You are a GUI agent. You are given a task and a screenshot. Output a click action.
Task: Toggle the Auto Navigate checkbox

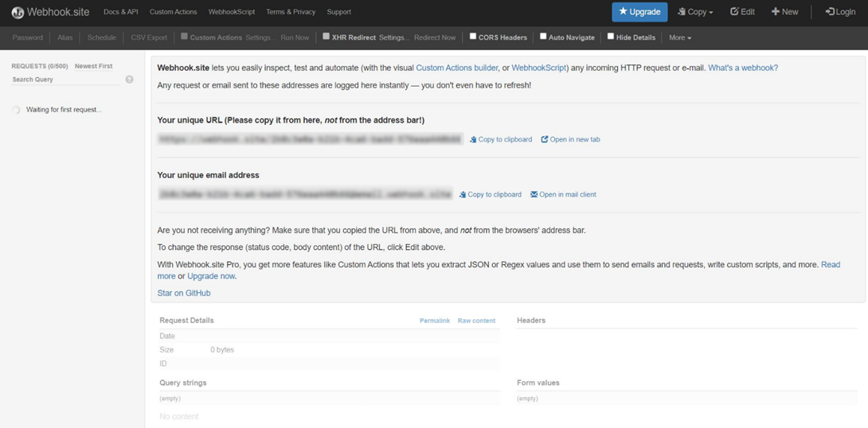click(x=544, y=37)
